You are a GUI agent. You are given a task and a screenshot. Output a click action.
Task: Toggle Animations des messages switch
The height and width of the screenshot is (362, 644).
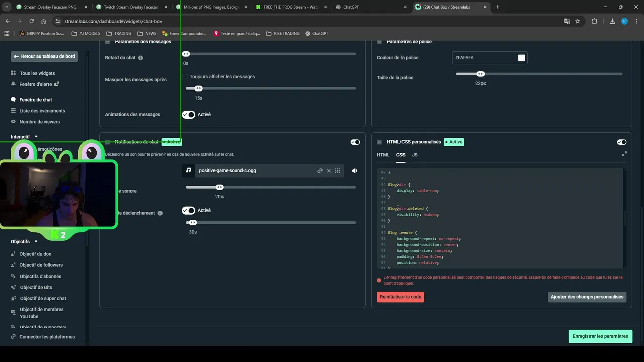188,115
